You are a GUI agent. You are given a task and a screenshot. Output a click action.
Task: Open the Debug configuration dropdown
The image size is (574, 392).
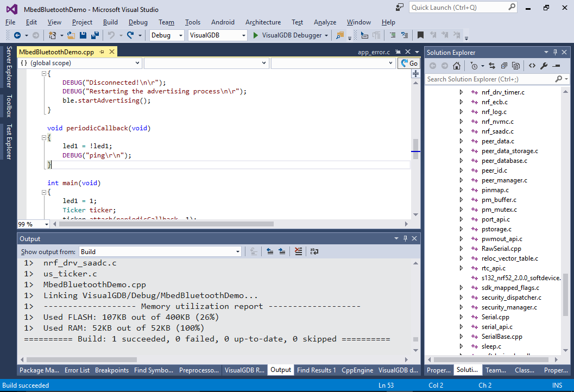pyautogui.click(x=180, y=35)
